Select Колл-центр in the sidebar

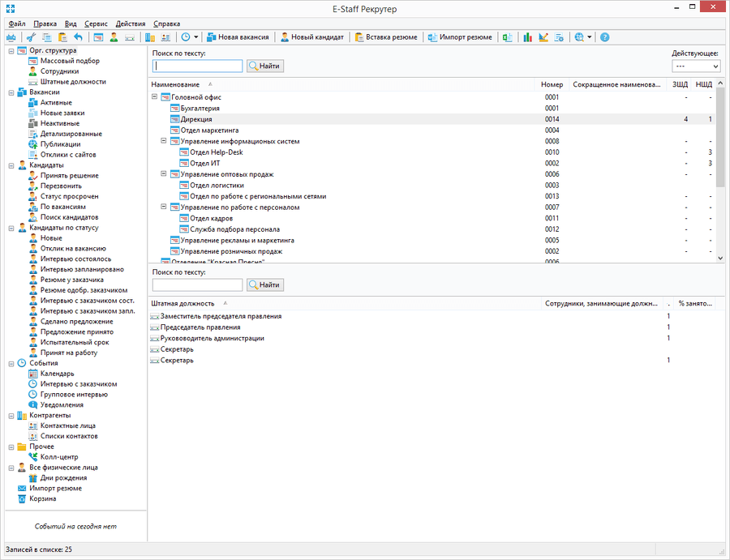59,457
